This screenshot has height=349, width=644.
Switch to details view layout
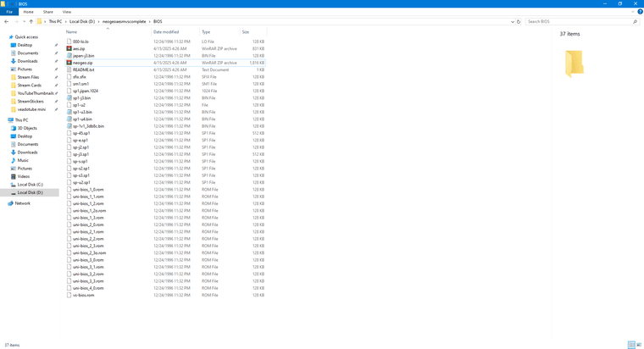click(631, 345)
